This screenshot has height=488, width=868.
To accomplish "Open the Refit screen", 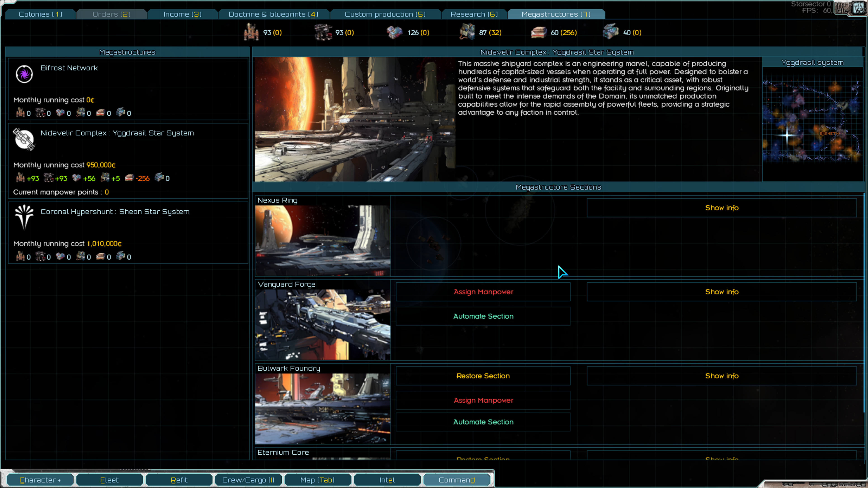I will click(x=179, y=480).
